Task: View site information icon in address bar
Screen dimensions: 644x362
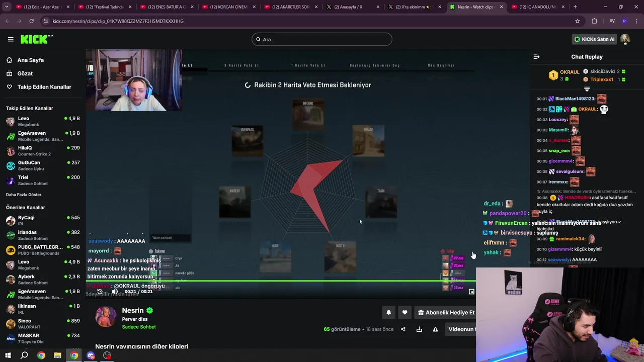Action: click(46, 21)
